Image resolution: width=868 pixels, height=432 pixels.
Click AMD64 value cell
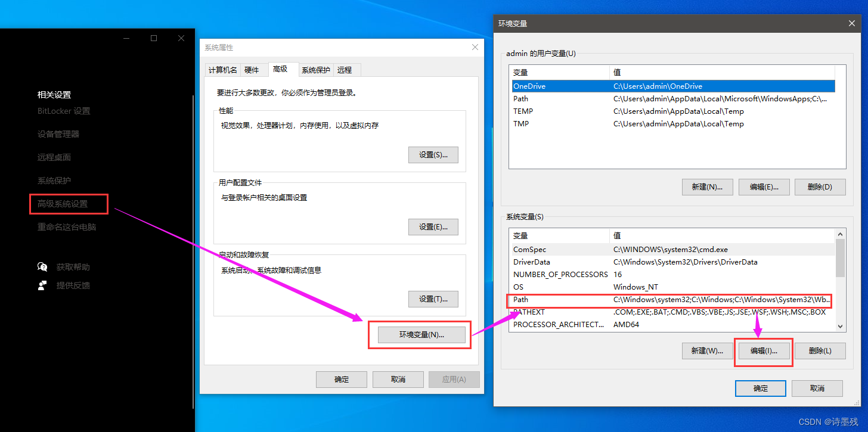(x=626, y=325)
